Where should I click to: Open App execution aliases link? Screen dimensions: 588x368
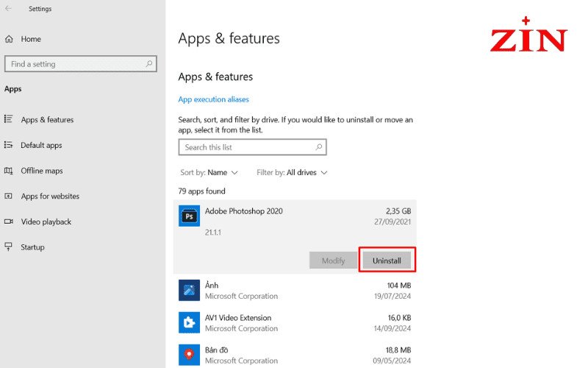pos(213,99)
